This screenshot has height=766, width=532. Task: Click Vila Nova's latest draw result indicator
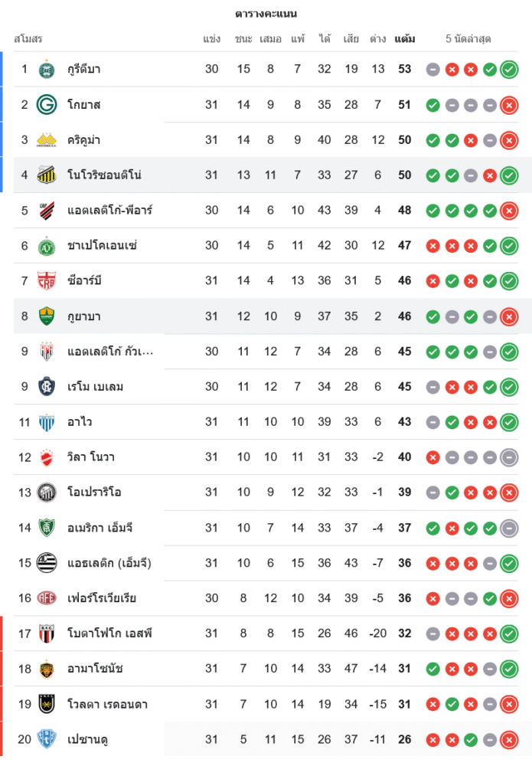pyautogui.click(x=509, y=457)
